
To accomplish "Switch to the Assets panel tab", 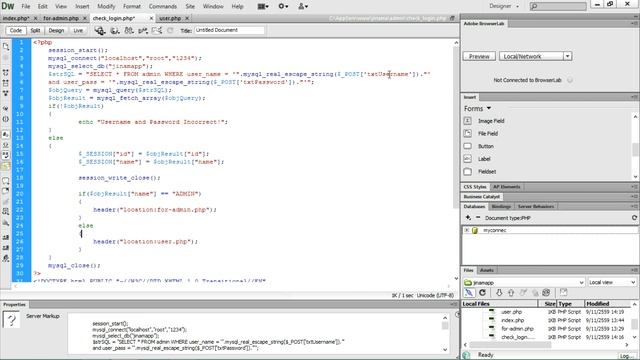I will [x=487, y=270].
